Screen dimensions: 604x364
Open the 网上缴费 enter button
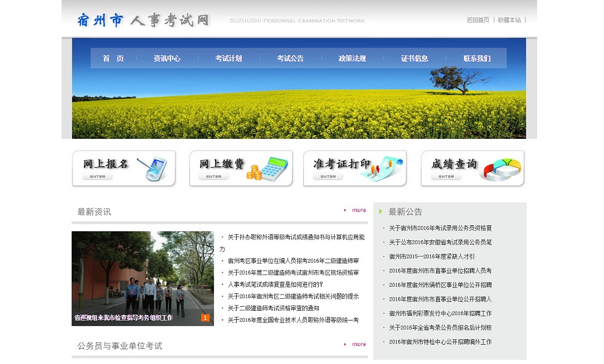point(214,176)
